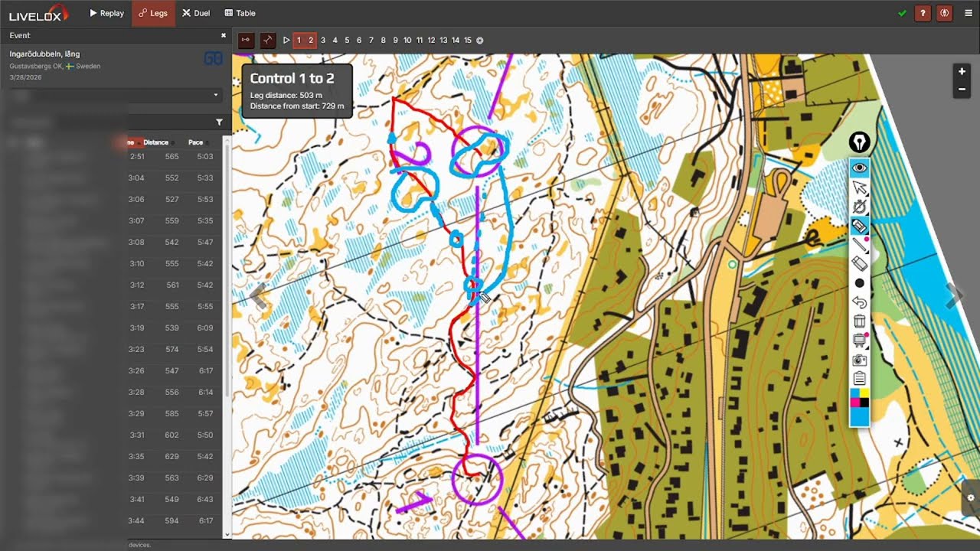This screenshot has width=980, height=551.
Task: Toggle the course overview button in legs bar
Action: (246, 40)
